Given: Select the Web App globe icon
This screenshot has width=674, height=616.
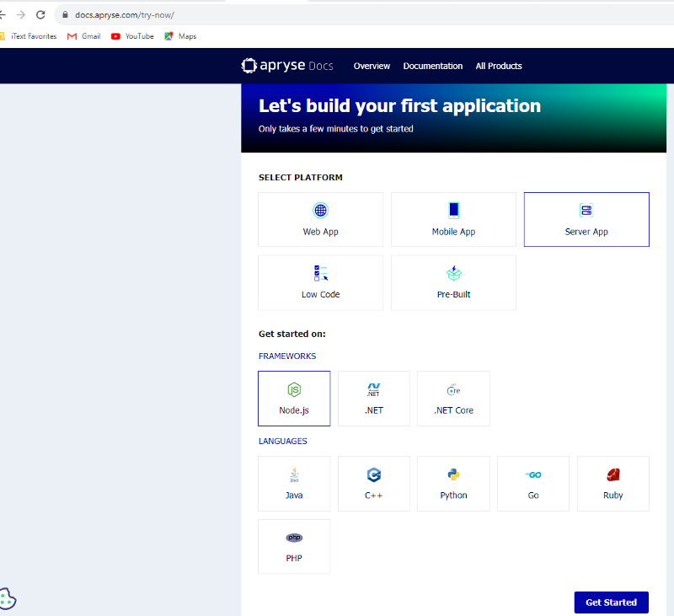Looking at the screenshot, I should click(x=320, y=210).
